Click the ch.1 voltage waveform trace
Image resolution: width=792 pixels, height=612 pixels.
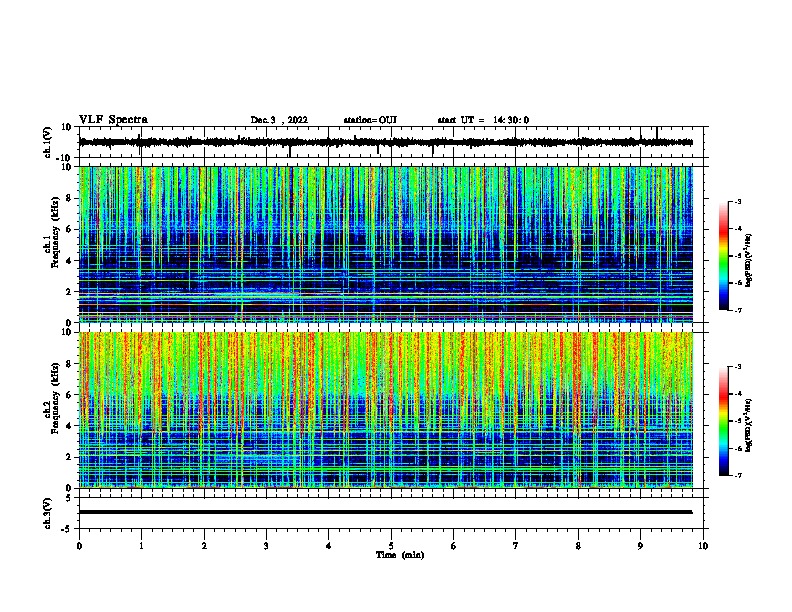coord(385,142)
